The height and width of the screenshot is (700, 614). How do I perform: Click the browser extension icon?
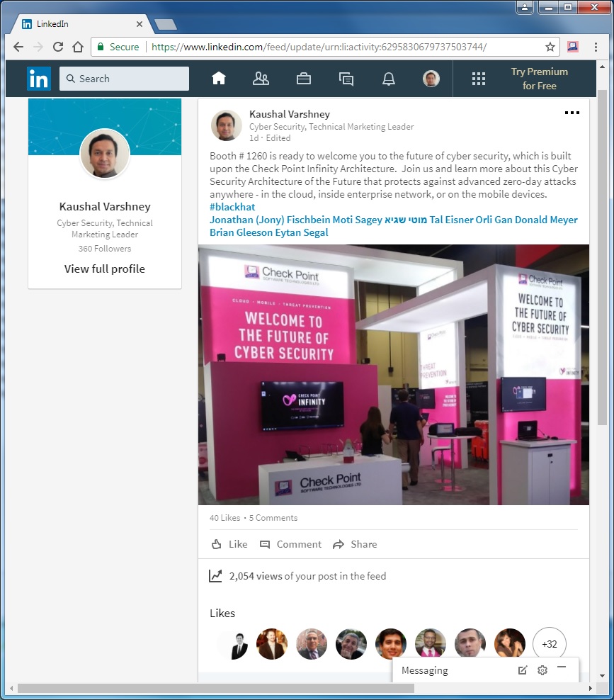point(573,47)
